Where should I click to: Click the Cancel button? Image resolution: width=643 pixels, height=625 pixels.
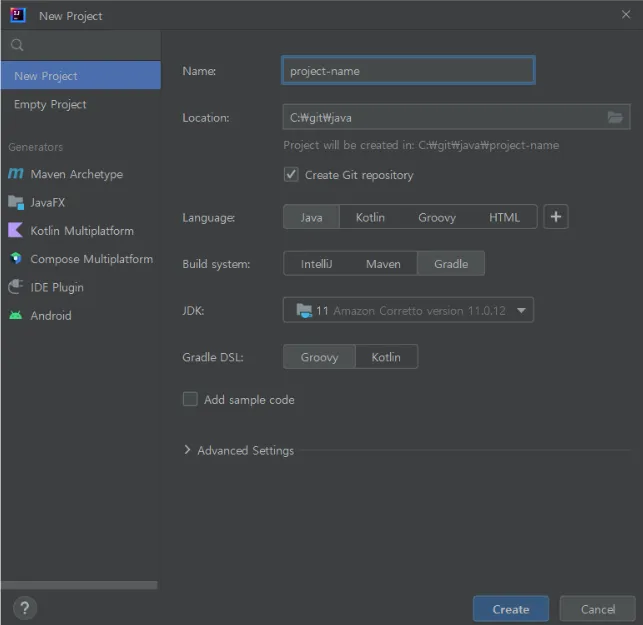click(x=597, y=609)
